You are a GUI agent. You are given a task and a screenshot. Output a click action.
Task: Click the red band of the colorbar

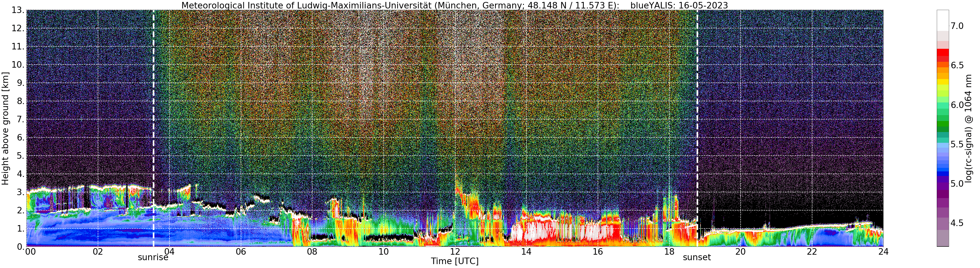point(942,53)
